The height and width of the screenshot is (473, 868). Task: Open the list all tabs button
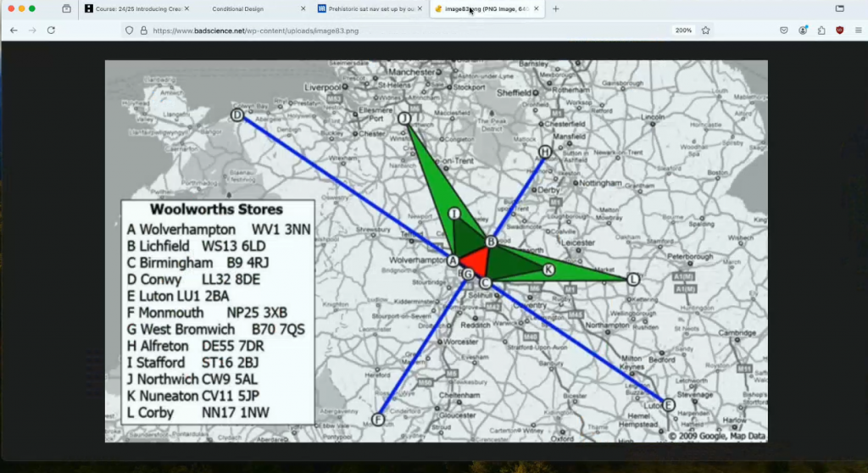click(x=840, y=8)
